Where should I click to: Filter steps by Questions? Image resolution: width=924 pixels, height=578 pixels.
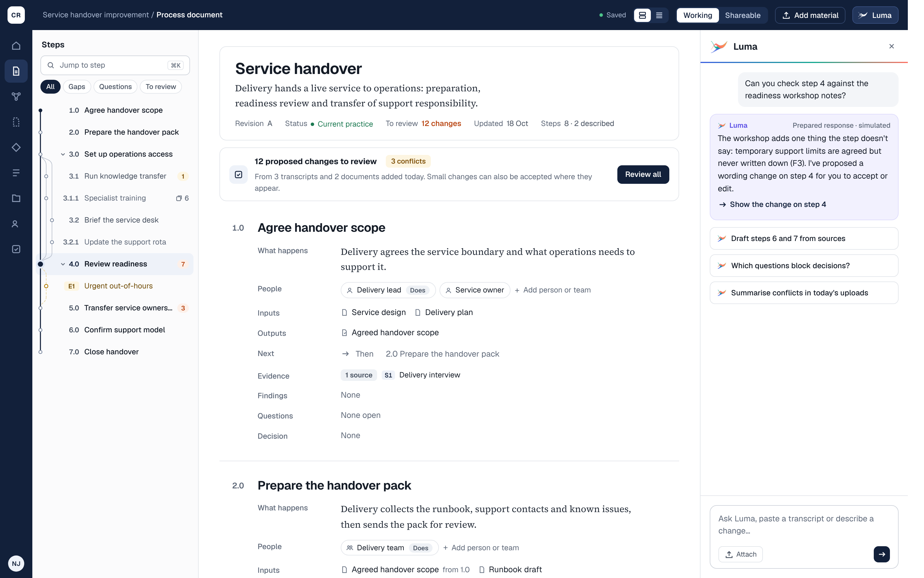115,87
